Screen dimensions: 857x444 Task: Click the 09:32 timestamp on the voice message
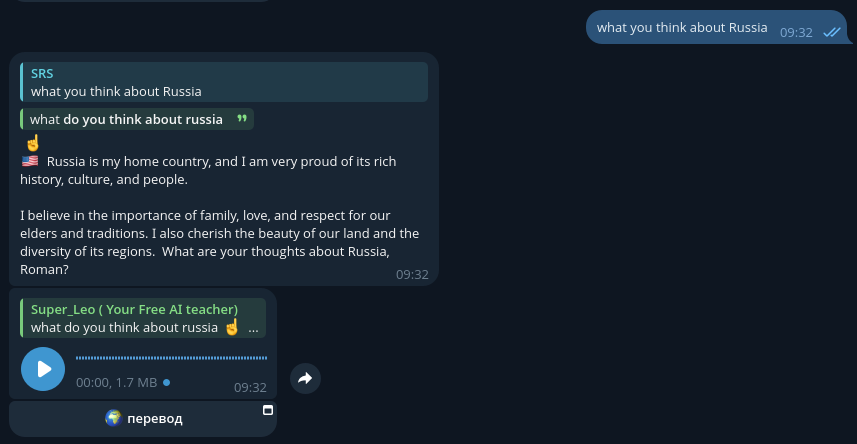[250, 387]
